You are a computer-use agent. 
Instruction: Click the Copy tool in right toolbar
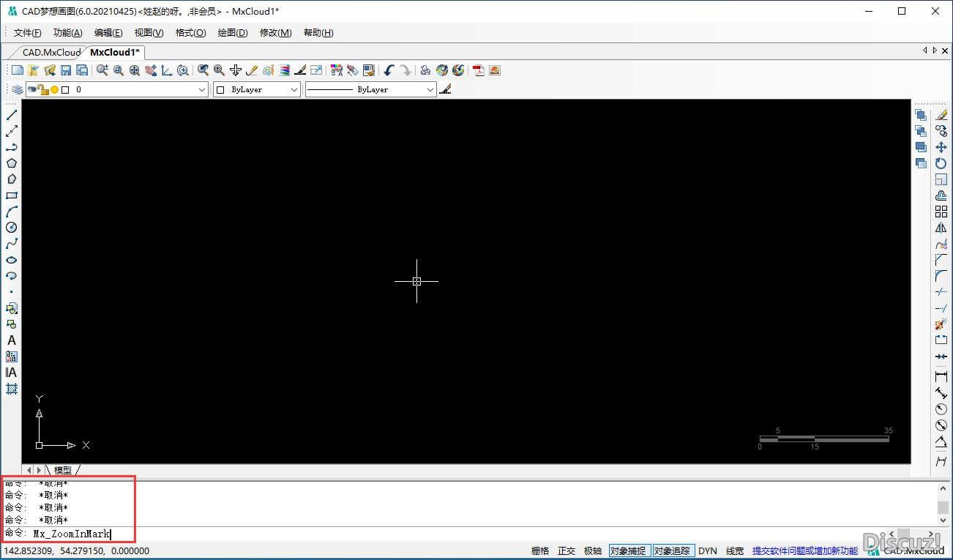(941, 131)
